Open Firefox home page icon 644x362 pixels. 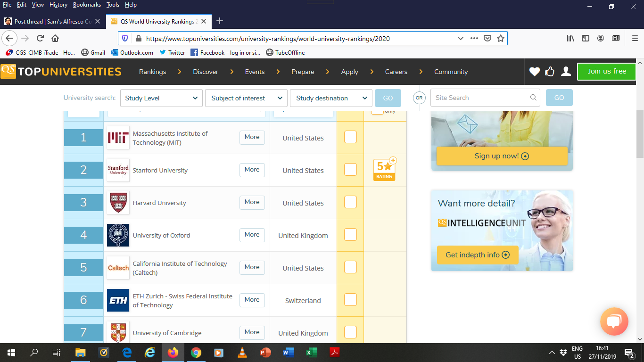tap(55, 38)
